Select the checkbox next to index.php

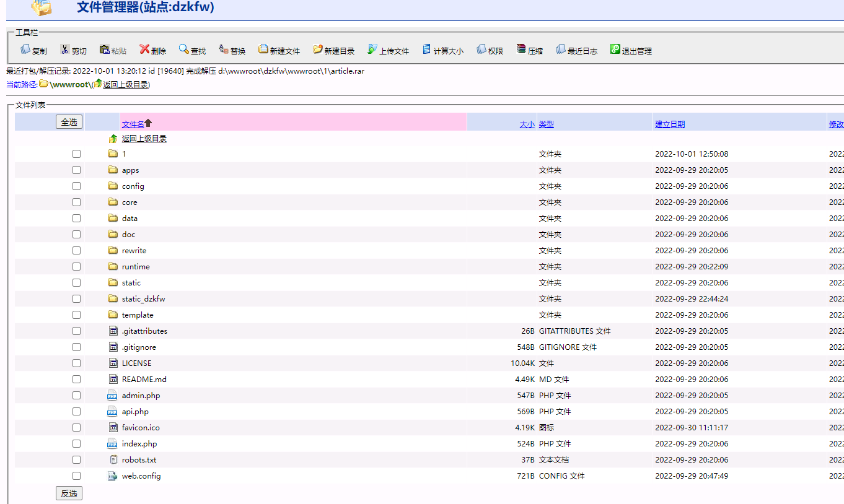(76, 444)
